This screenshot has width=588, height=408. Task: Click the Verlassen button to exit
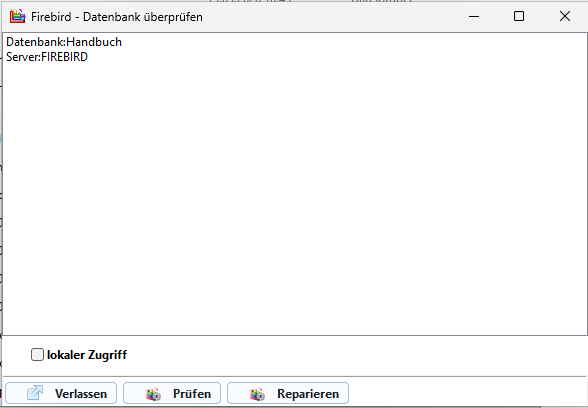(61, 393)
